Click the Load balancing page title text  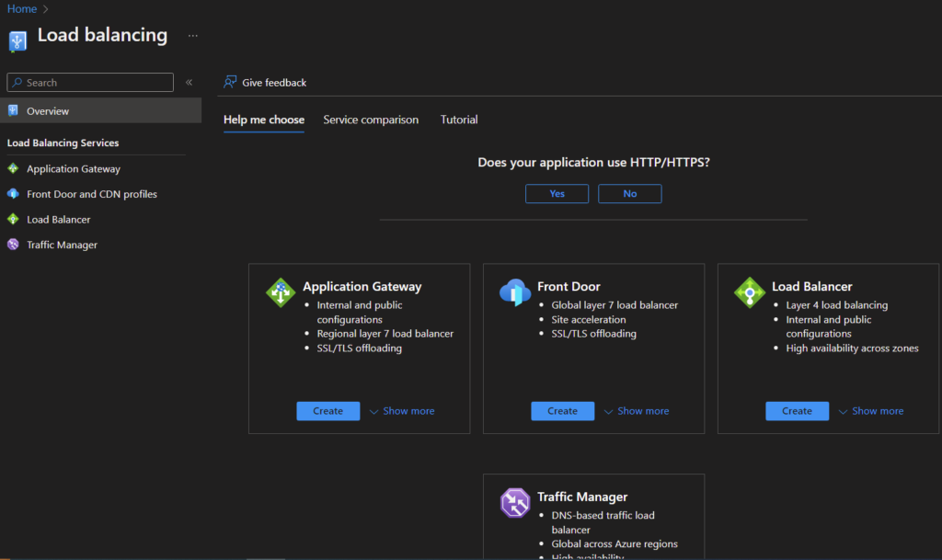pos(102,35)
